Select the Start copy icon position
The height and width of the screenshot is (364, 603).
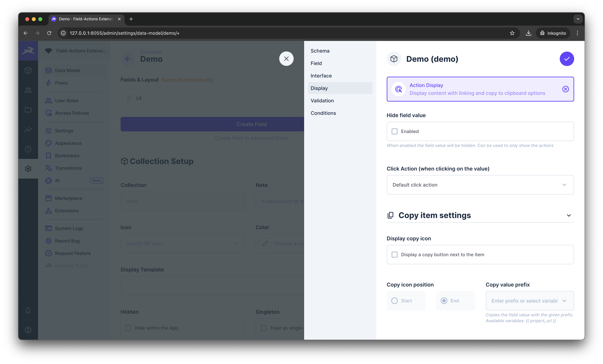tap(395, 301)
